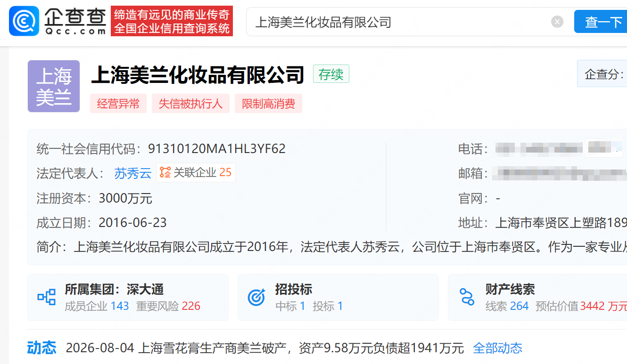Click the registered capital 3000万元 value
627x364 pixels.
click(125, 198)
